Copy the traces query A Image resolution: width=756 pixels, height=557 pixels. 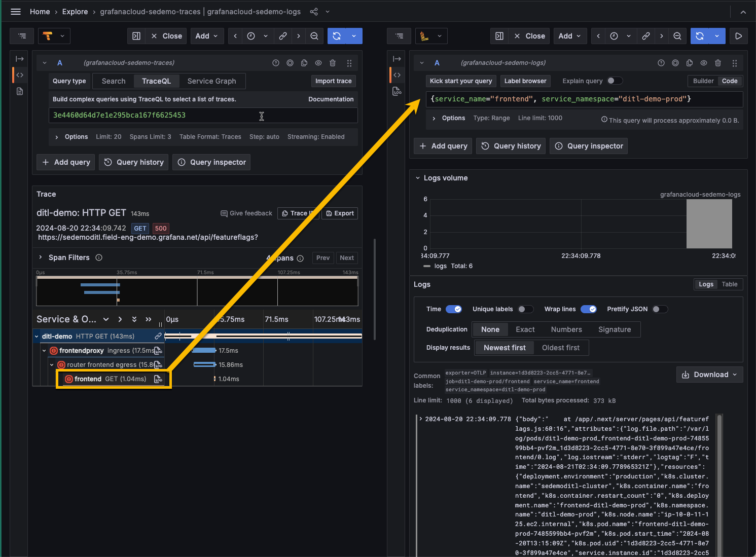[x=304, y=63]
